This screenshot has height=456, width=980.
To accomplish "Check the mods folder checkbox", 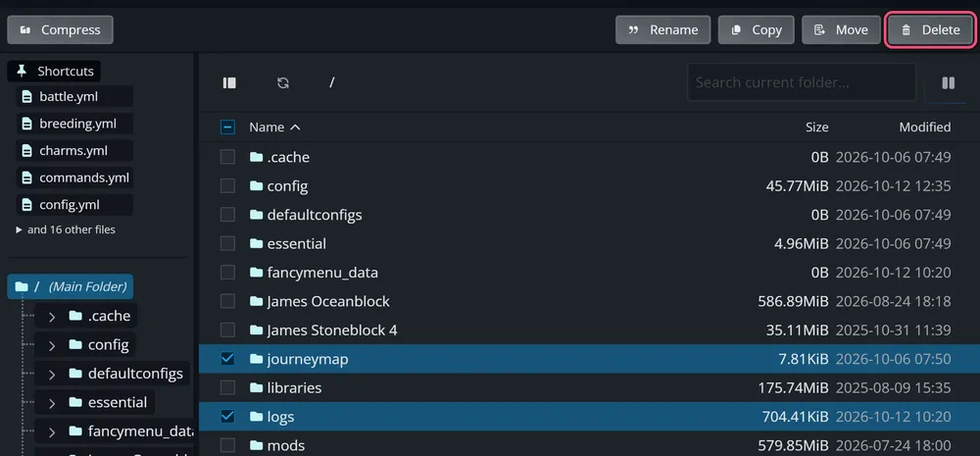I will [227, 445].
